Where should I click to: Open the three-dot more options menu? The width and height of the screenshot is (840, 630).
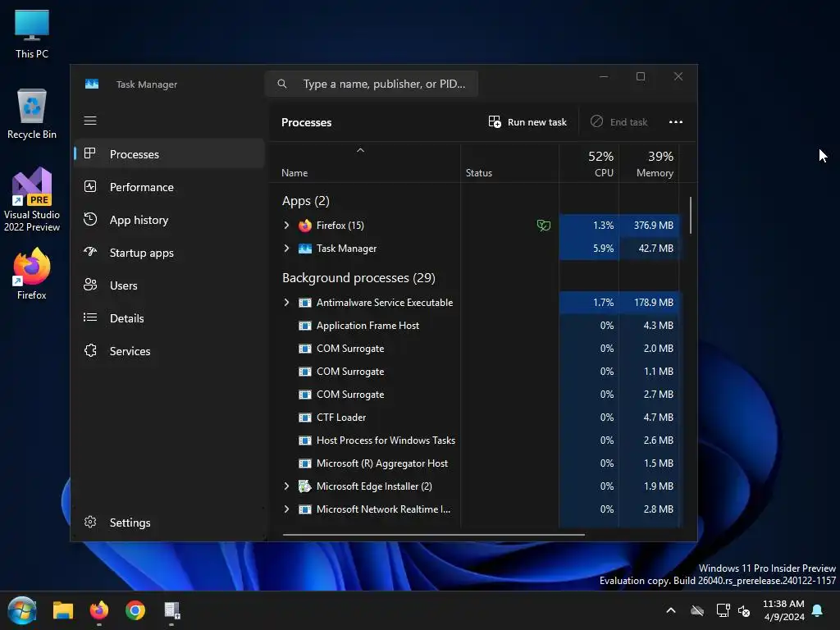pos(676,122)
